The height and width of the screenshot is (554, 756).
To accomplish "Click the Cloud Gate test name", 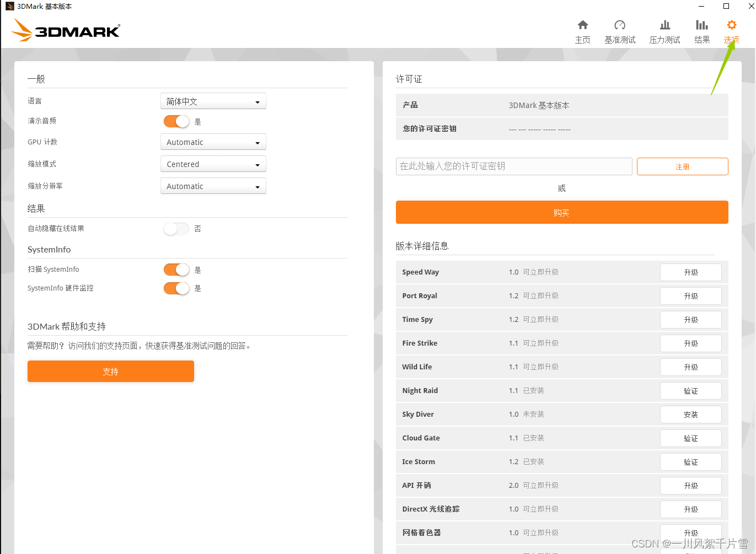I will click(x=421, y=438).
